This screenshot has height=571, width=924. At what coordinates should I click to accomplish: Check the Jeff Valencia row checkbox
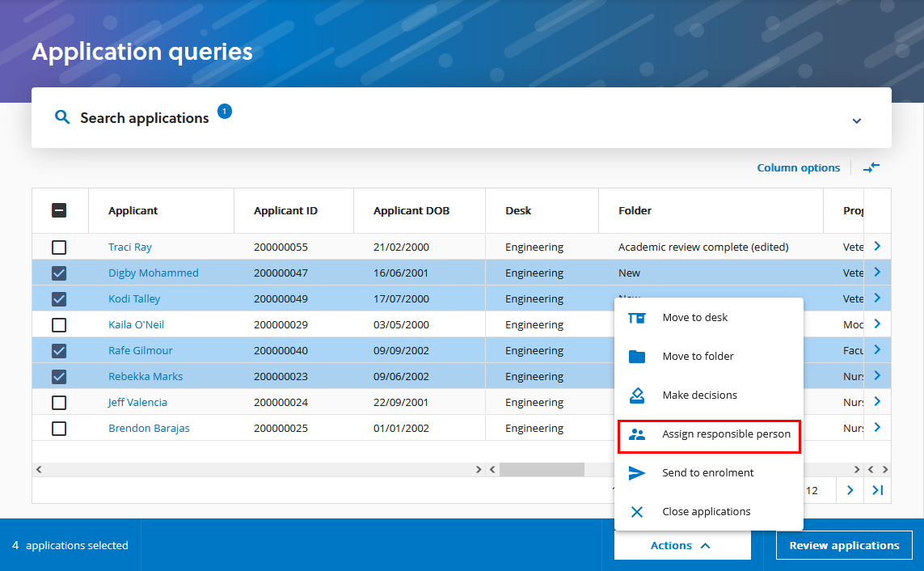[59, 403]
